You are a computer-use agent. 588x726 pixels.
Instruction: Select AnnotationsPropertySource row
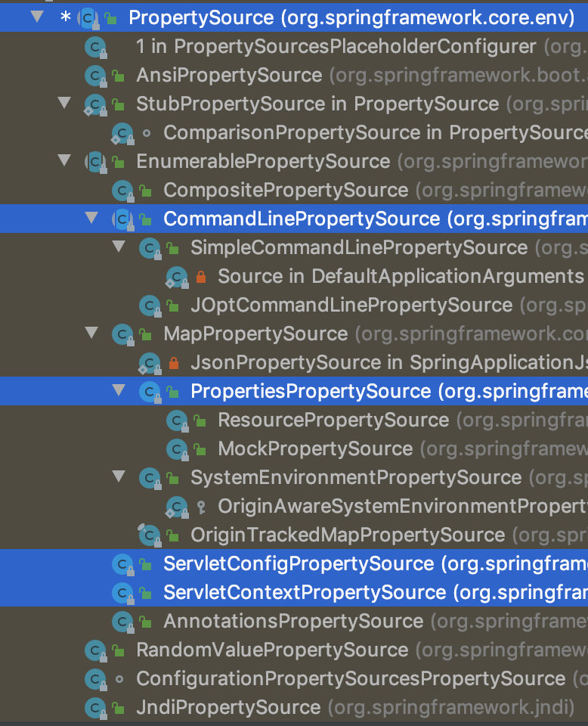click(x=294, y=620)
